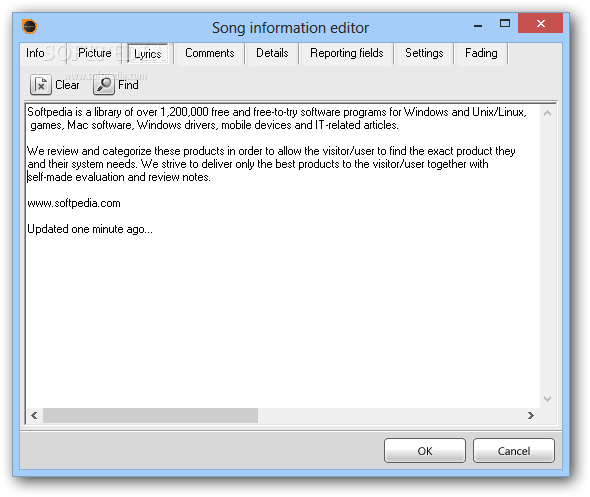Switch to the Info tab
The image size is (590, 497).
point(35,53)
